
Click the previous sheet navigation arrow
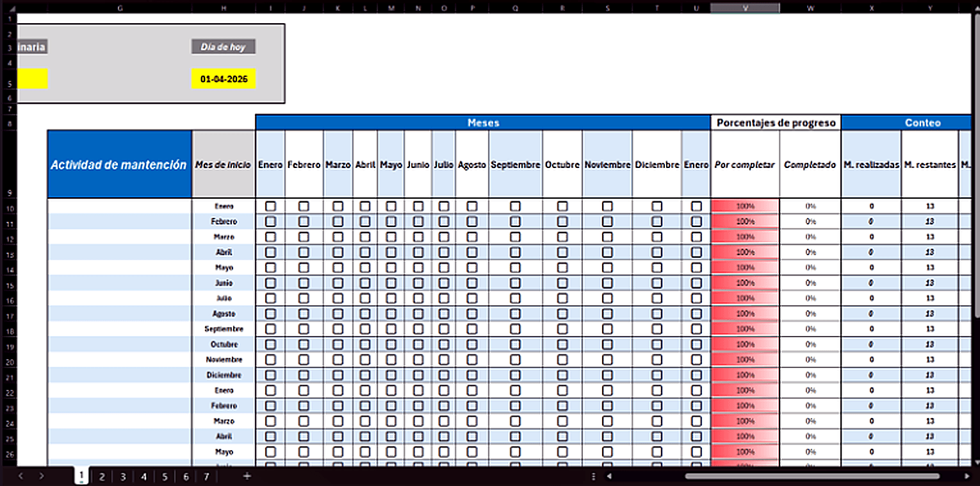click(21, 476)
